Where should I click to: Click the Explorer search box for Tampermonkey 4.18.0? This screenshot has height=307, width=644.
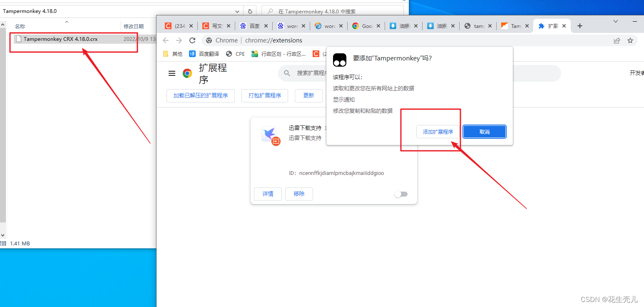[333, 12]
